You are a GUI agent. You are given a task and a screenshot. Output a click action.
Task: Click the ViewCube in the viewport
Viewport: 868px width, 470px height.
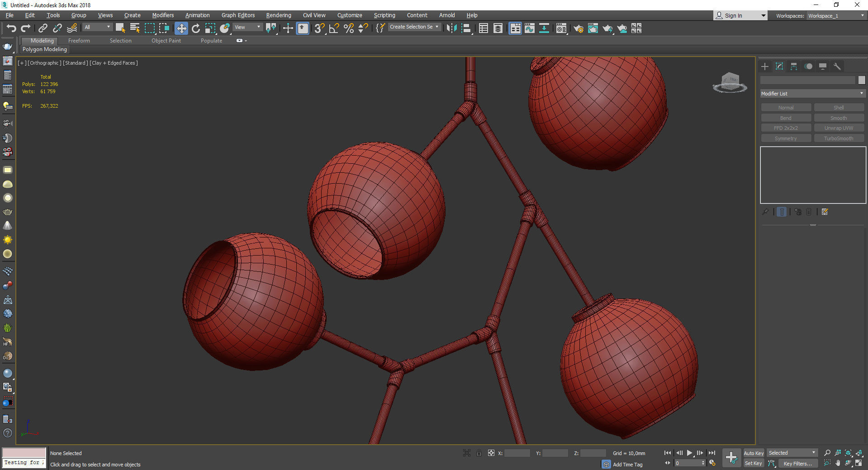[x=730, y=82]
